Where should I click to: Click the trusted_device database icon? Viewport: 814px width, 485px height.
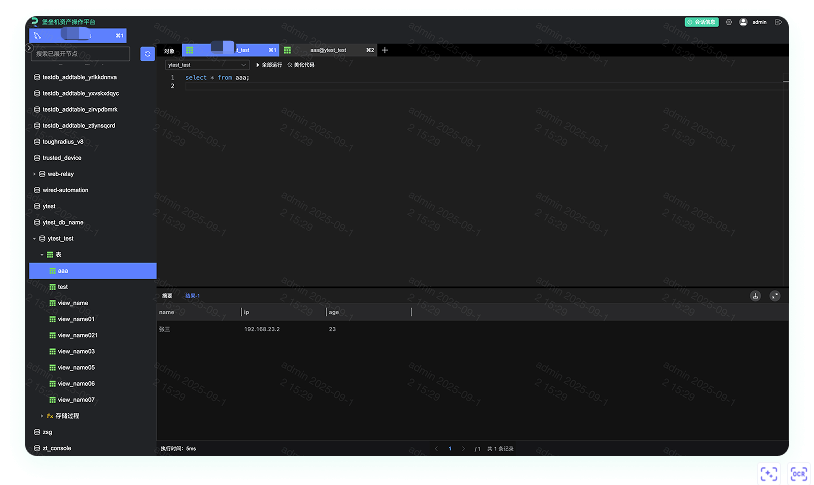tap(37, 158)
